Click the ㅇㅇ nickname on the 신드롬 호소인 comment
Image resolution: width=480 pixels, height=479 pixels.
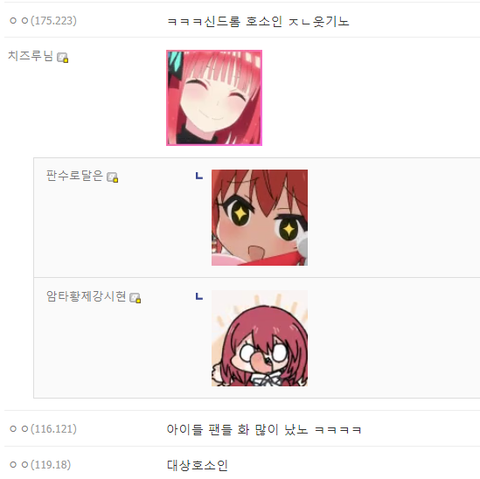point(19,21)
